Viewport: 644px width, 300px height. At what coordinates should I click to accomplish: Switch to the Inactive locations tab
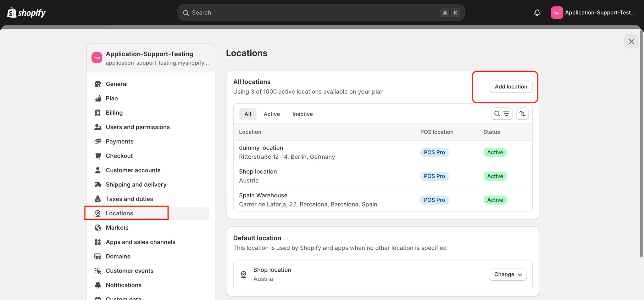tap(302, 114)
